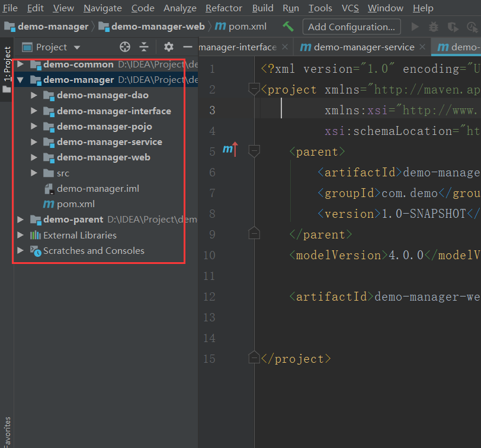Image resolution: width=481 pixels, height=448 pixels.
Task: Open Project panel gear settings
Action: [x=168, y=47]
